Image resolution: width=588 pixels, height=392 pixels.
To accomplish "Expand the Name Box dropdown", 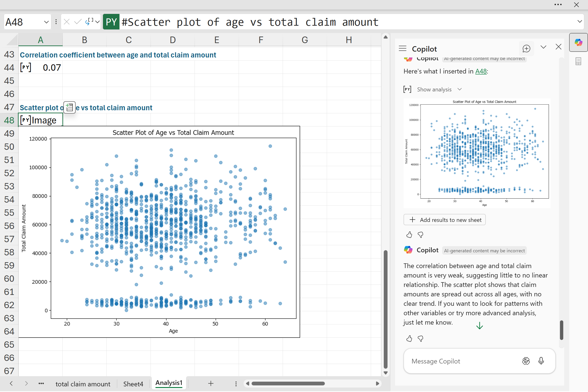I will [x=46, y=22].
